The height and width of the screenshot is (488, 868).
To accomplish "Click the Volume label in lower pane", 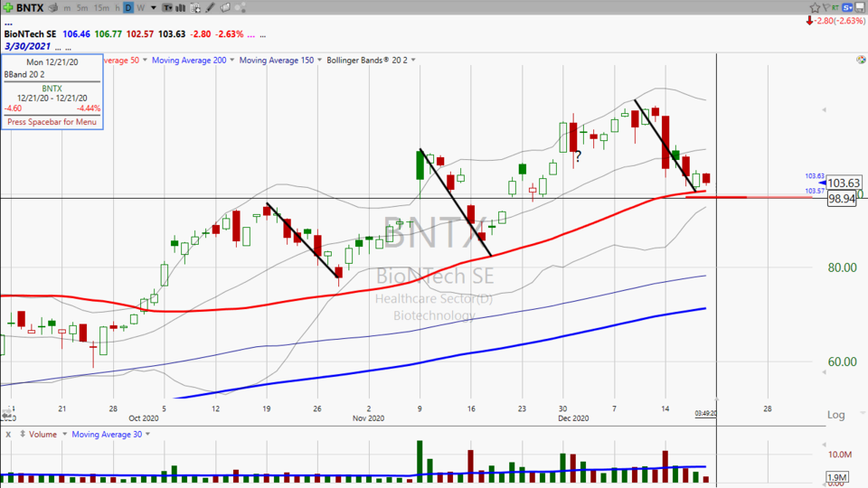I will pos(42,435).
